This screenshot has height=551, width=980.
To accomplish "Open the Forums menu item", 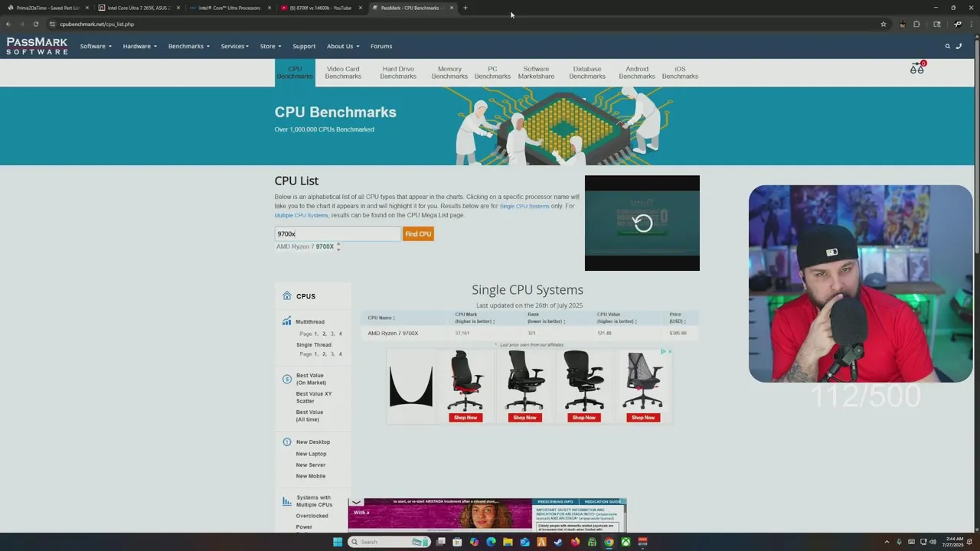I will click(381, 46).
